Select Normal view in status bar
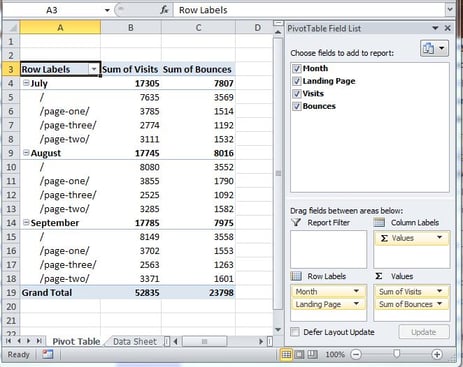Image resolution: width=463 pixels, height=367 pixels. [286, 354]
